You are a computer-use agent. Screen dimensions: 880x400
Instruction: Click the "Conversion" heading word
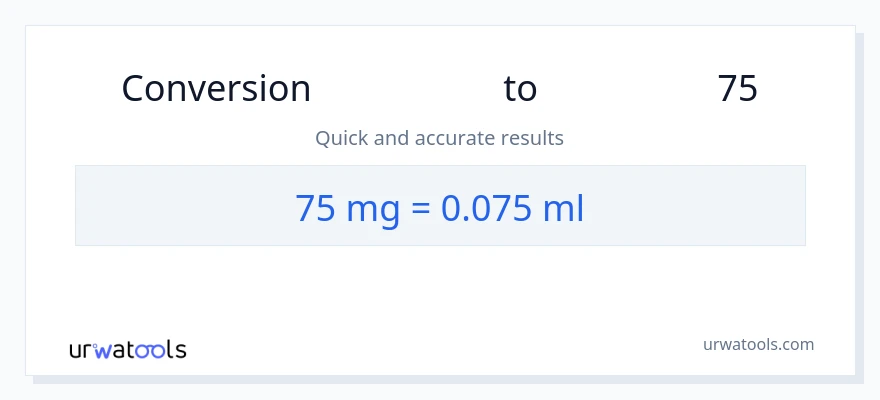pos(216,89)
